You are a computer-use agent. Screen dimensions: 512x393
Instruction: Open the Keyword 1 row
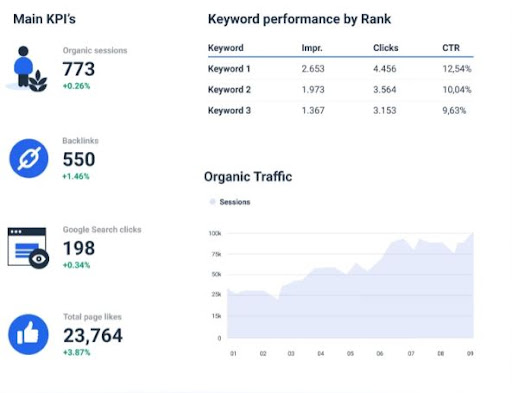340,69
